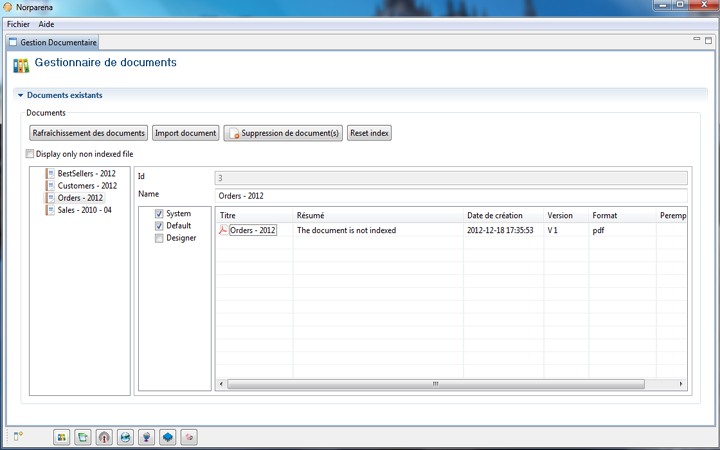Collapse the Documents existants section
Screen dimensions: 720x450
[x=20, y=96]
